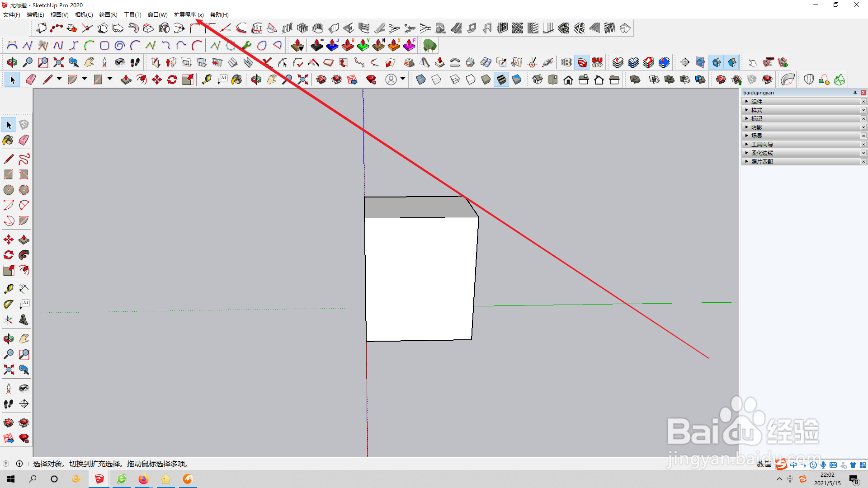
Task: Click the Tape Measure tool in top toolbar
Action: (207, 80)
